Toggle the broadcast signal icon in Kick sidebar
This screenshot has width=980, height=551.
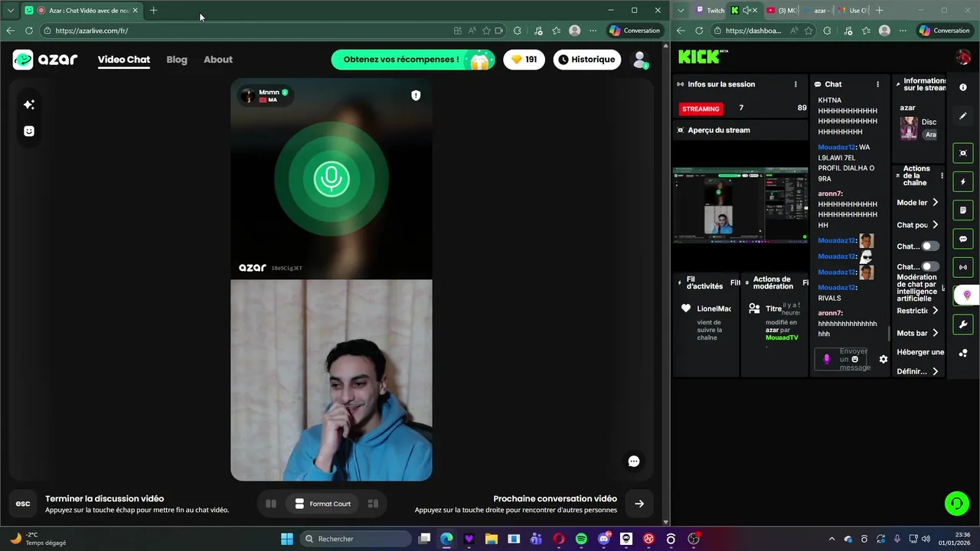[x=963, y=267]
